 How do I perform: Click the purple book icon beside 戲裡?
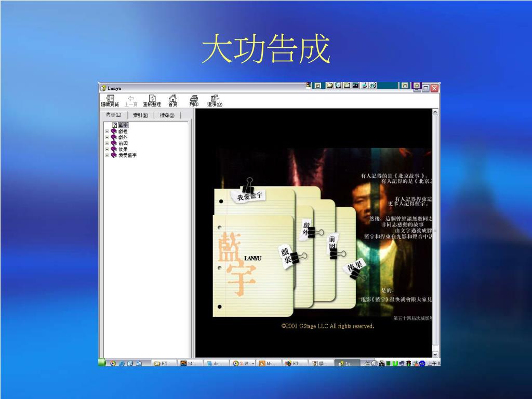point(114,131)
